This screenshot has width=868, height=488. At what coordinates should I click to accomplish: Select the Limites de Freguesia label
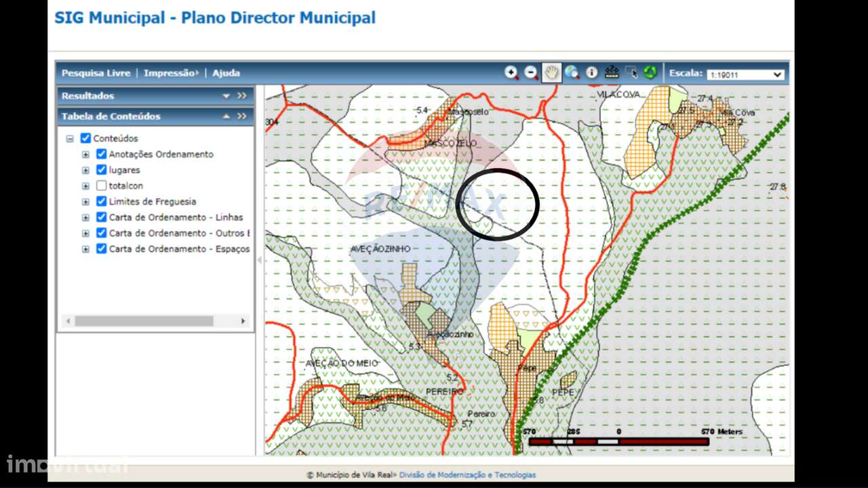point(153,201)
